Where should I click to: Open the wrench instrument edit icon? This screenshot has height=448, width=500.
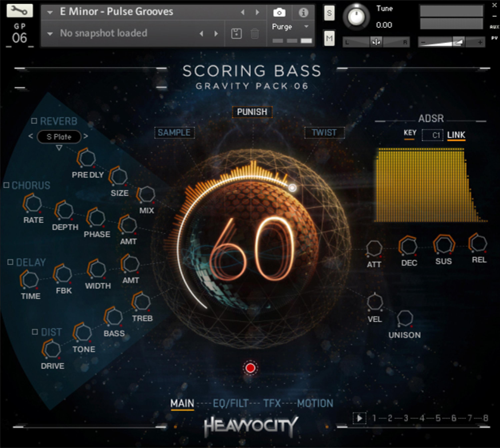(x=20, y=11)
